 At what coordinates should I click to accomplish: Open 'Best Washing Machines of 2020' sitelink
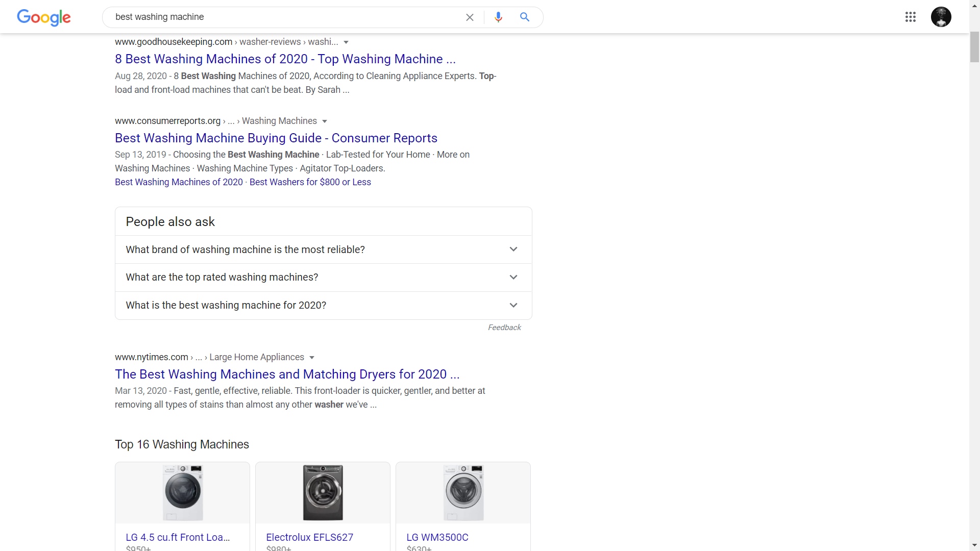(x=179, y=182)
